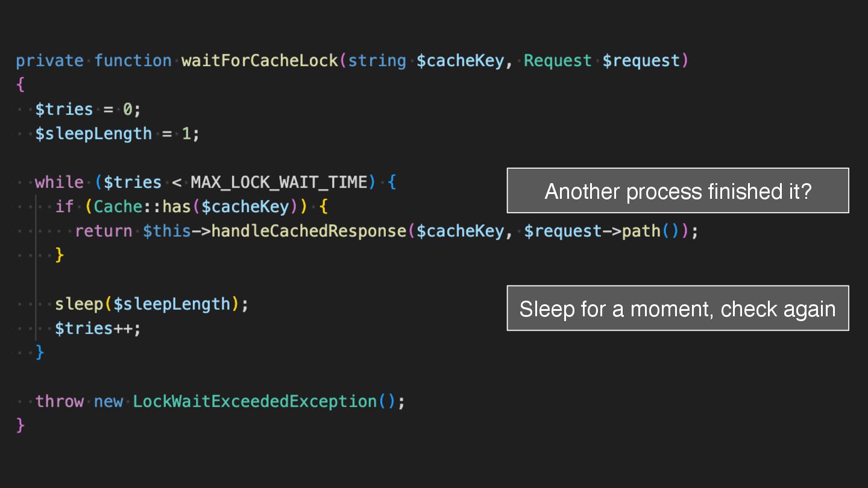
Task: Click the path() method call on $request
Action: (x=641, y=231)
